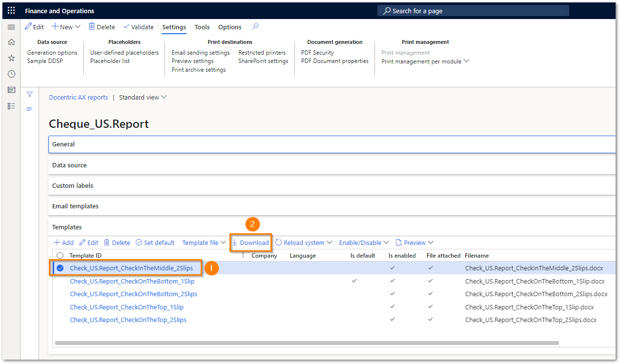
Task: Open Check_US.Report_CheckOnTheTop_1Slip template link
Action: coord(127,307)
